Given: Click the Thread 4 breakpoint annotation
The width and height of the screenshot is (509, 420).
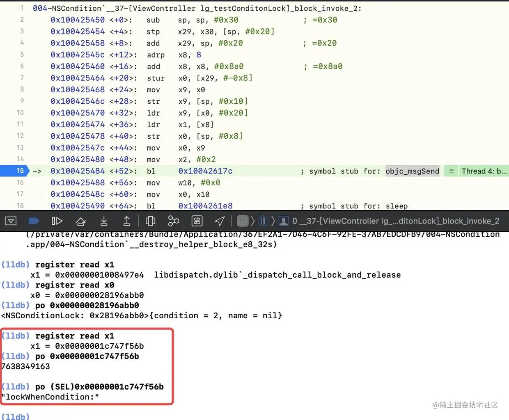Looking at the screenshot, I should pyautogui.click(x=484, y=171).
